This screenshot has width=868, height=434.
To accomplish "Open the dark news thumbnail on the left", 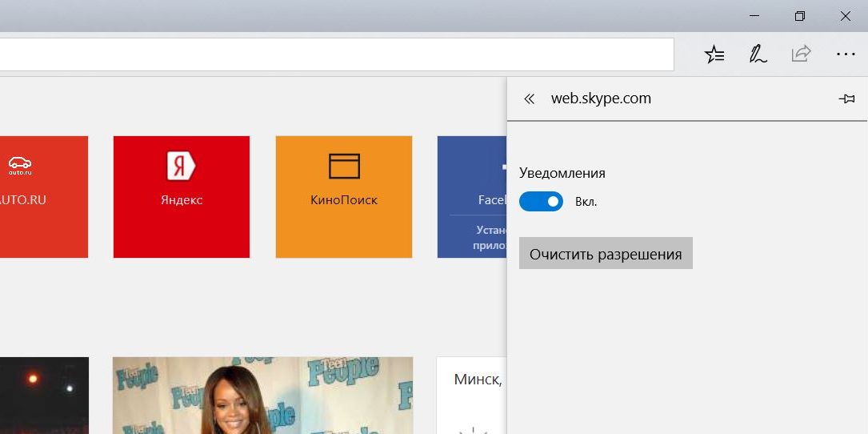I will click(44, 396).
